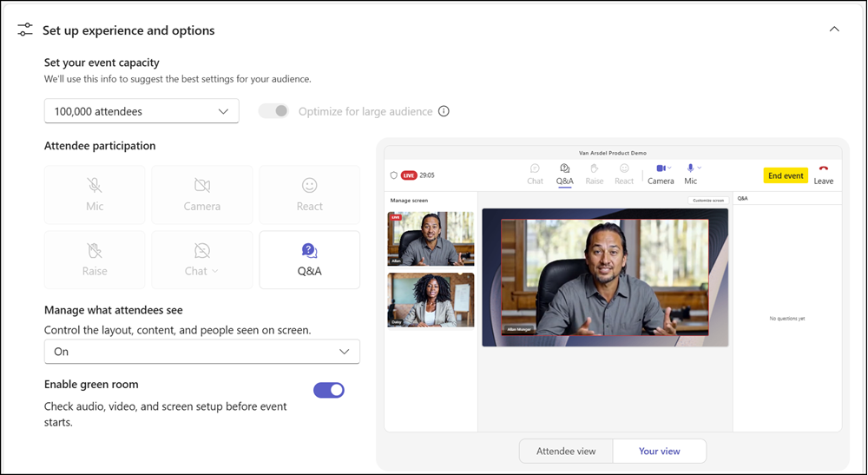Image resolution: width=868 pixels, height=475 pixels.
Task: Click the React smiley tile
Action: (310, 195)
